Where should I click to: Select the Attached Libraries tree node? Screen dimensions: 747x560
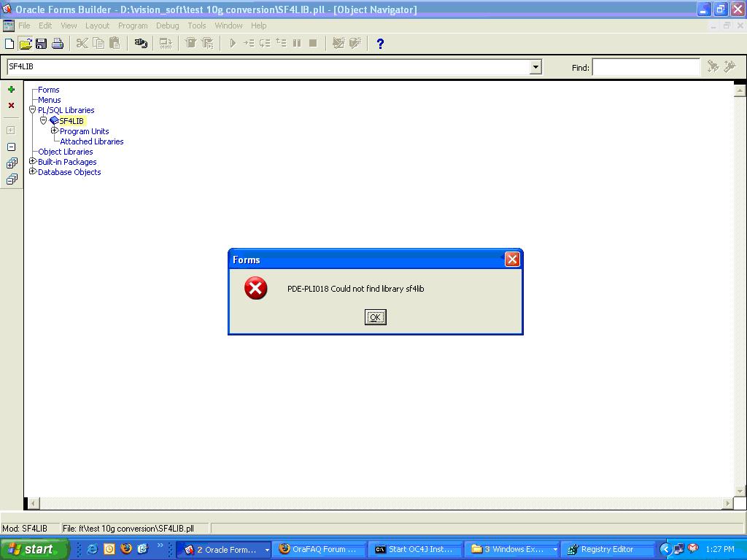click(x=91, y=141)
